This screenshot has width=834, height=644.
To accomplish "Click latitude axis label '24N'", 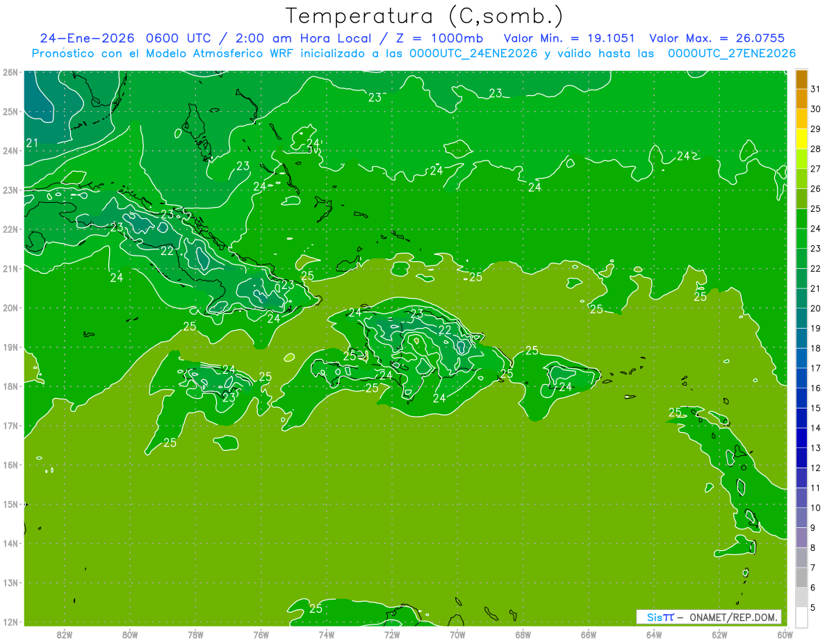I will [10, 151].
